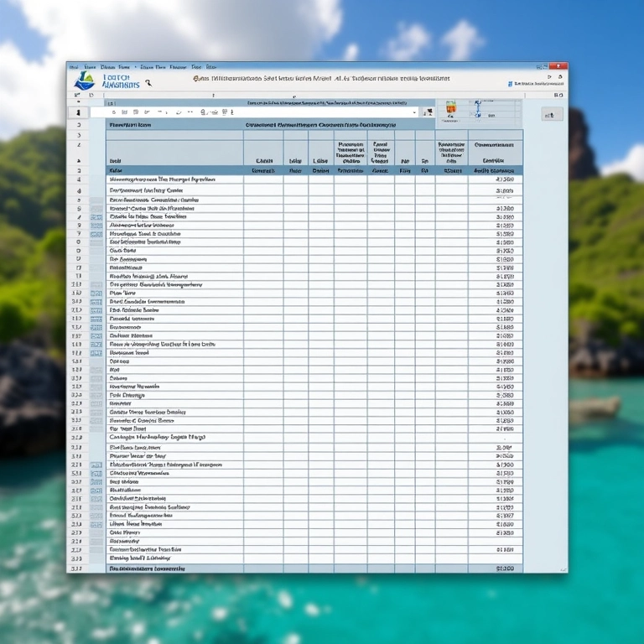Click the magnifier search icon beside the logo
This screenshot has width=644, height=644.
pyautogui.click(x=148, y=83)
